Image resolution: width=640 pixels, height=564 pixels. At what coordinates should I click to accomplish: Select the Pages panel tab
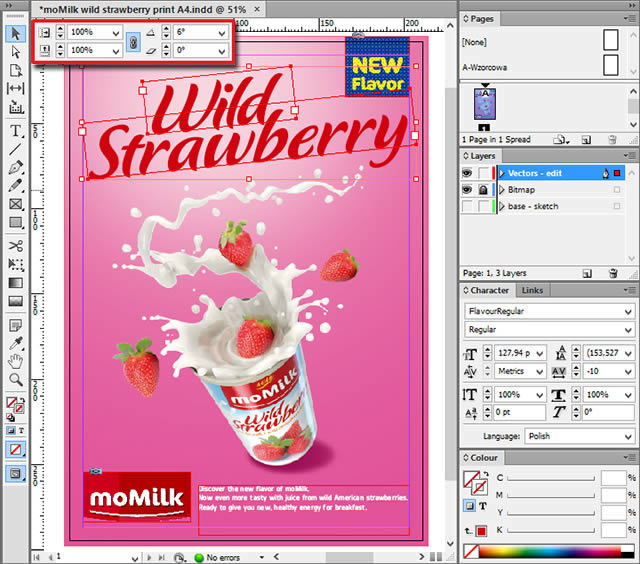pos(479,19)
